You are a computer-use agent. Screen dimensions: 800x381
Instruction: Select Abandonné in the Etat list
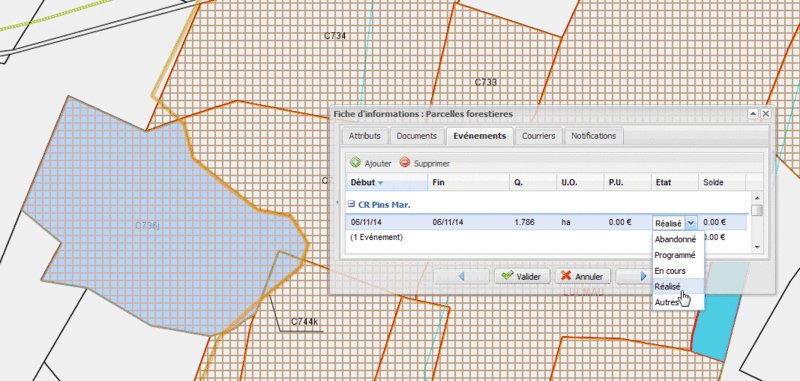click(675, 239)
